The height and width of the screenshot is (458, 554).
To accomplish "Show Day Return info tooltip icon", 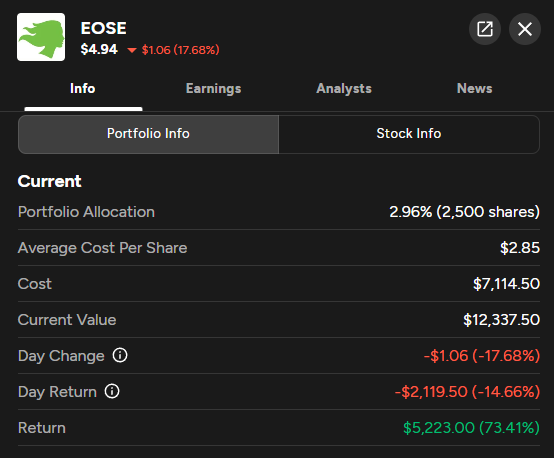I will tap(112, 391).
